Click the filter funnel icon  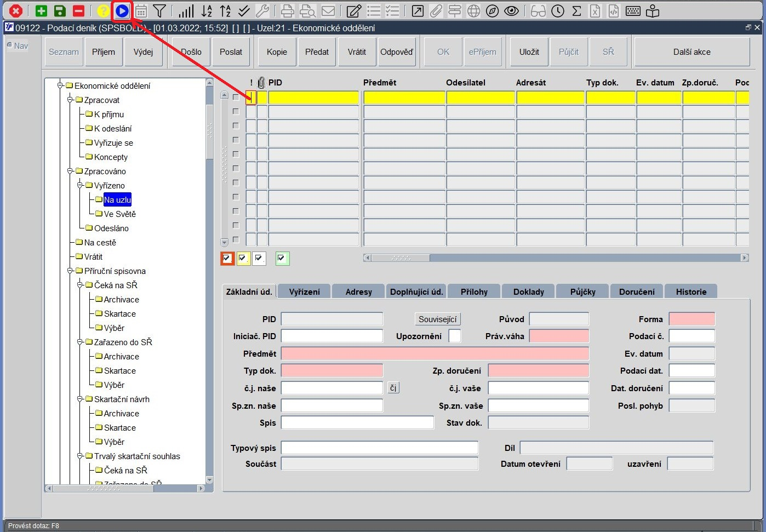coord(159,10)
